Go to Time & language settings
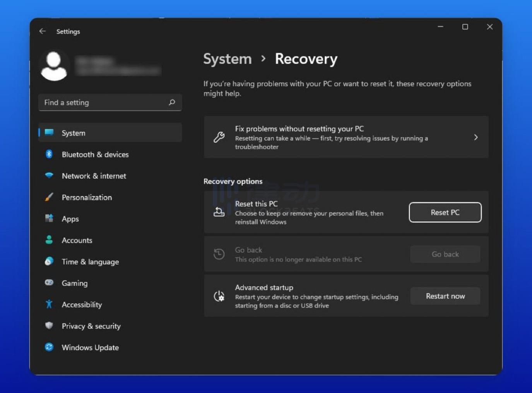532x393 pixels. [x=90, y=262]
